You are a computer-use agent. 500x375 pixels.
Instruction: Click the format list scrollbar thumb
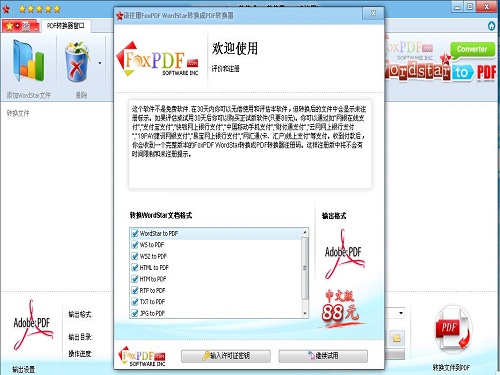[x=305, y=268]
